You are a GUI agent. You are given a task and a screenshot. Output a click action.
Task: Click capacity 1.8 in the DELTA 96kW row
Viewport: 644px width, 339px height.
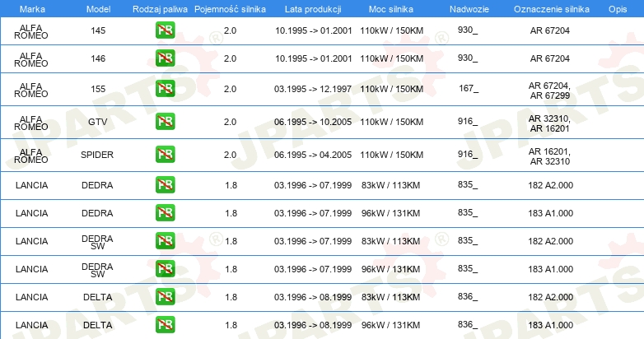coord(231,325)
